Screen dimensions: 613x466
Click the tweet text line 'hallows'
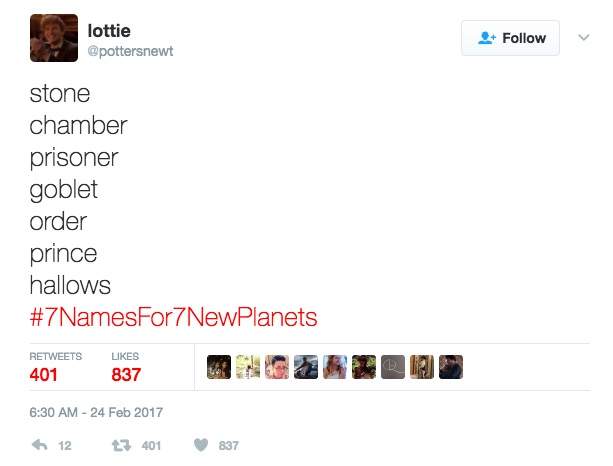(70, 285)
